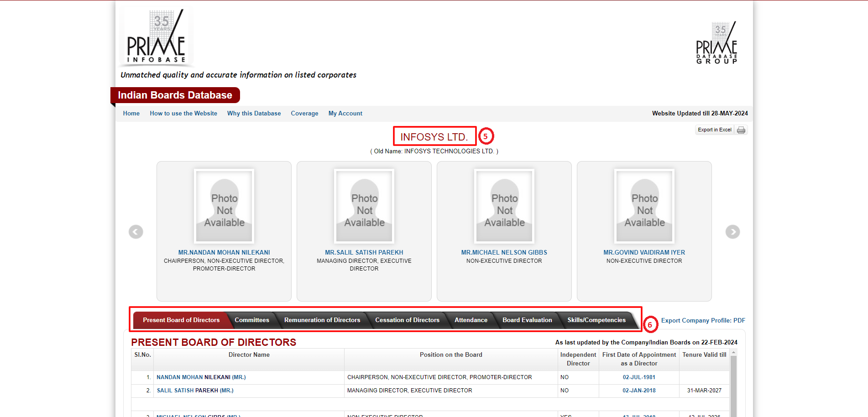The height and width of the screenshot is (417, 868).
Task: Open My Account
Action: point(345,114)
